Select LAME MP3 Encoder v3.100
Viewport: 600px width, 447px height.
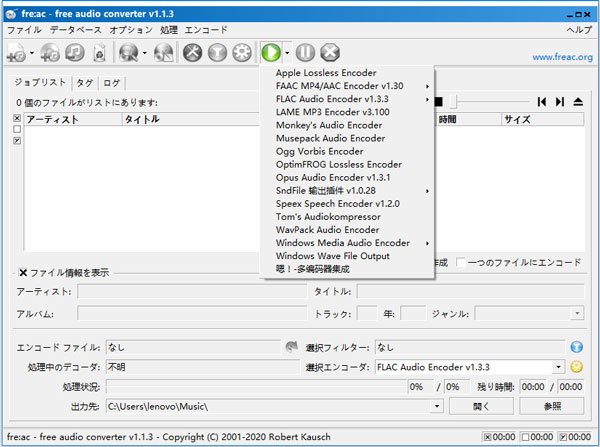coord(332,112)
